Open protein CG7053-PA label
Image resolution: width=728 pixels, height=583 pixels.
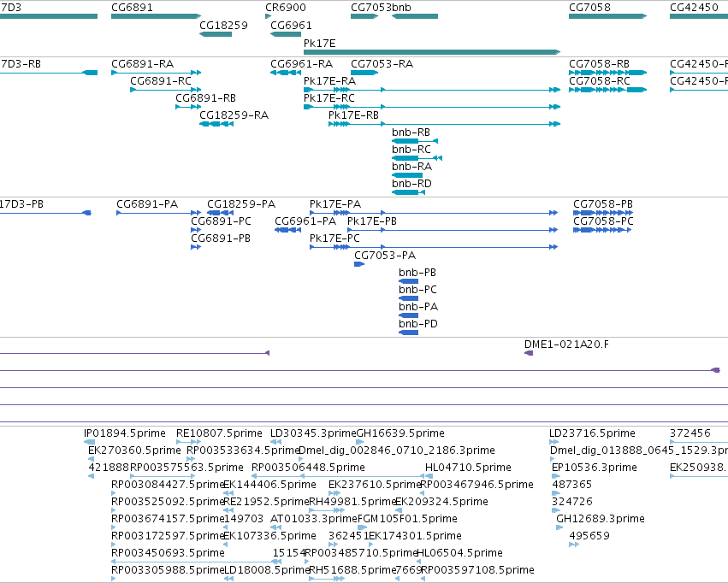(385, 256)
